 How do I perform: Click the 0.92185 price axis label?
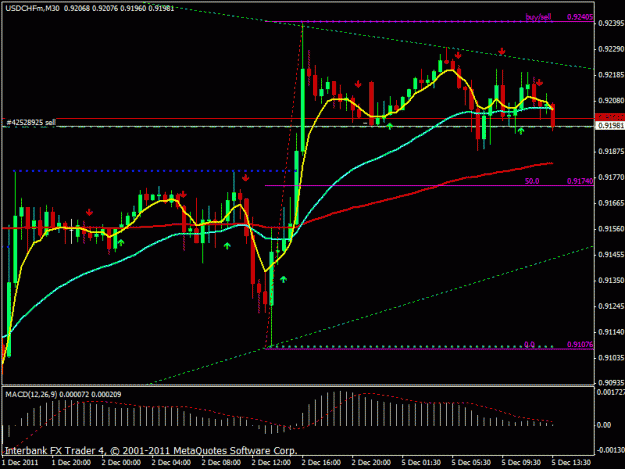pos(611,75)
